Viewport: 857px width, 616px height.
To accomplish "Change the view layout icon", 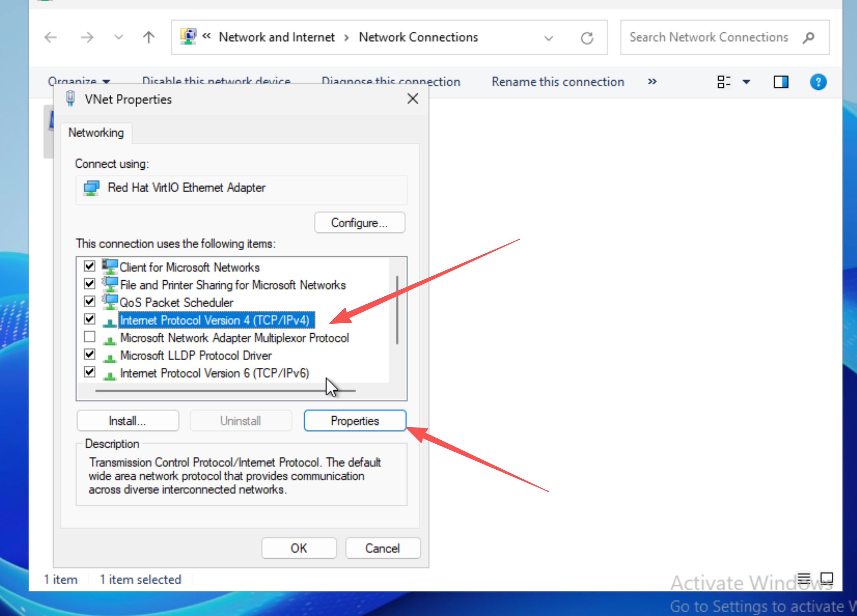I will 724,82.
